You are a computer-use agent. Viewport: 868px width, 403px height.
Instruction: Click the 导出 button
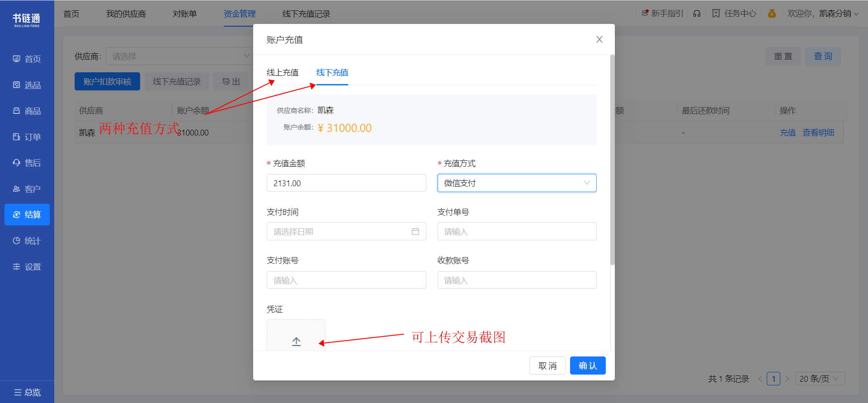tap(231, 81)
